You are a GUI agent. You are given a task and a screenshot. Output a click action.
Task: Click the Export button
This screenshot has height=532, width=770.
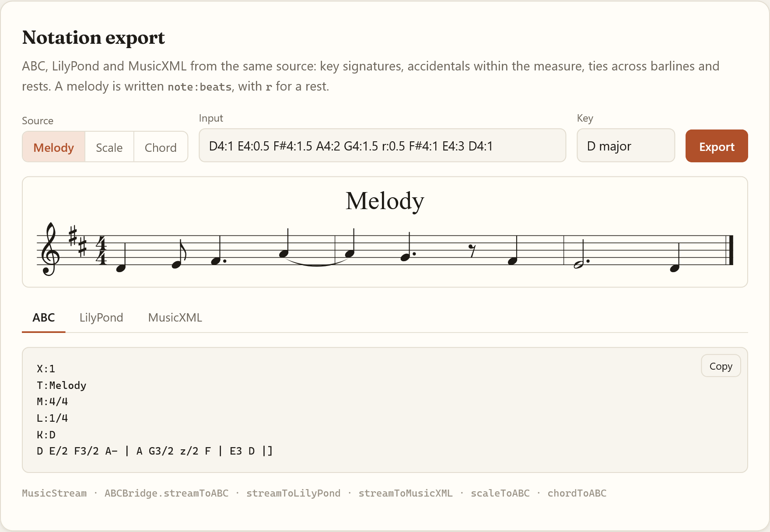(717, 146)
